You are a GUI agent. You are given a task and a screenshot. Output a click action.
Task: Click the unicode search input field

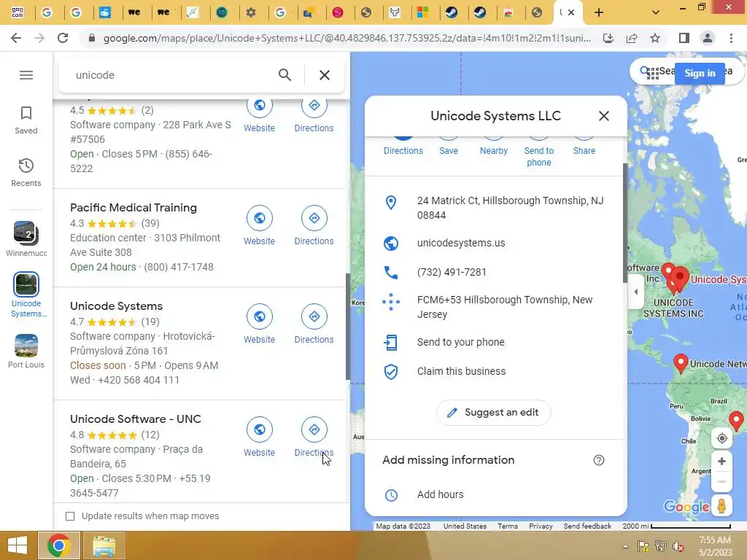click(x=171, y=75)
